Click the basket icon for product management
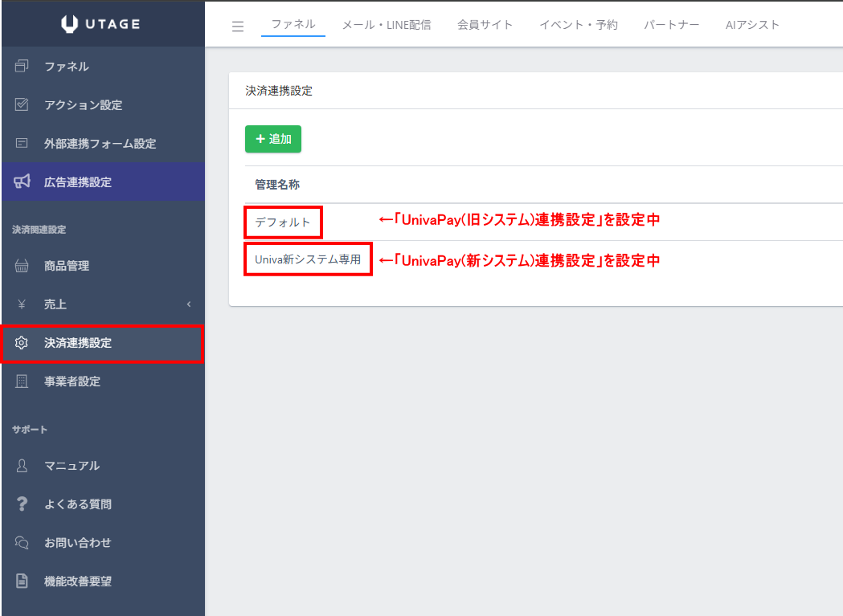This screenshot has width=843, height=616. [x=22, y=266]
